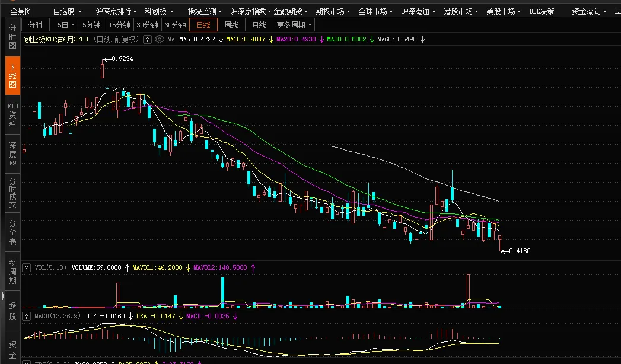Click the VOLUME:59.0000 value
The image size is (621, 364).
[x=96, y=267]
